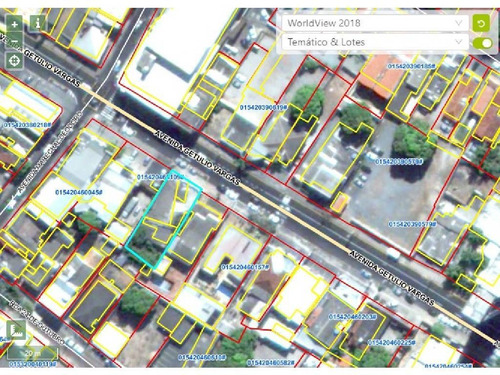
Task: Open the map information icon
Action: [38, 23]
